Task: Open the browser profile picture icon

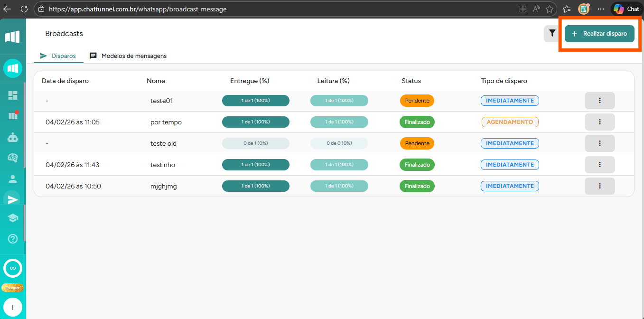Action: (584, 9)
